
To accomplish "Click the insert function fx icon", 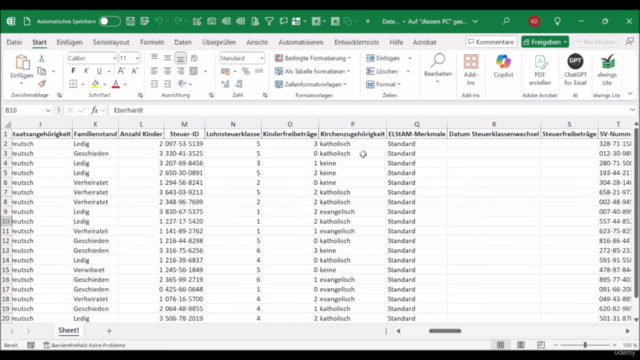I will 94,110.
